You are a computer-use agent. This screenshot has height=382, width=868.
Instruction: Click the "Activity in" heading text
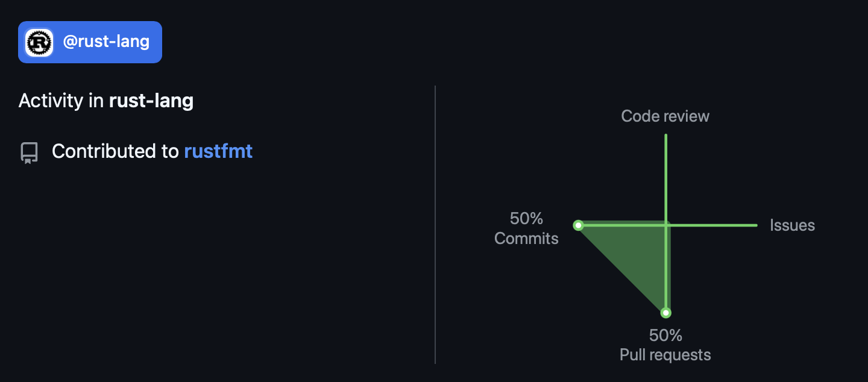61,101
